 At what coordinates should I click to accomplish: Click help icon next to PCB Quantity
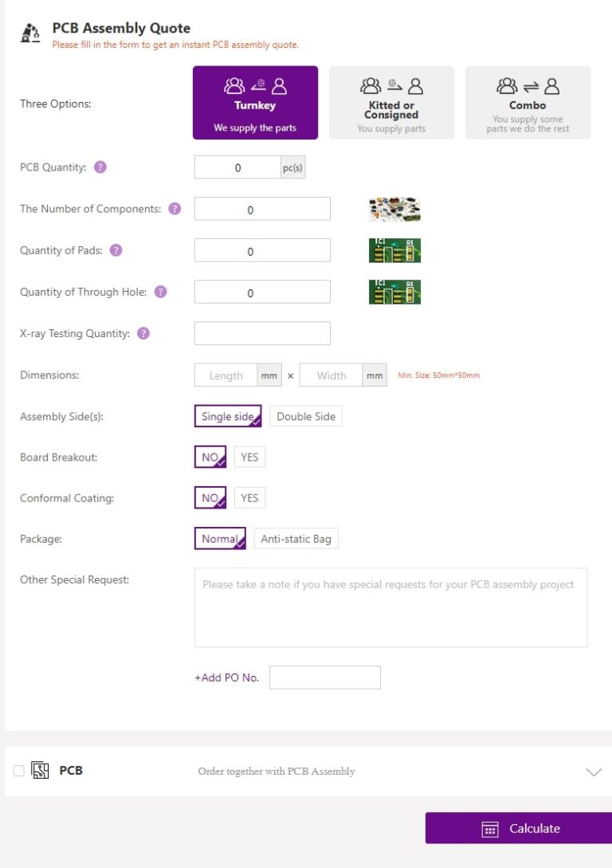(x=100, y=167)
